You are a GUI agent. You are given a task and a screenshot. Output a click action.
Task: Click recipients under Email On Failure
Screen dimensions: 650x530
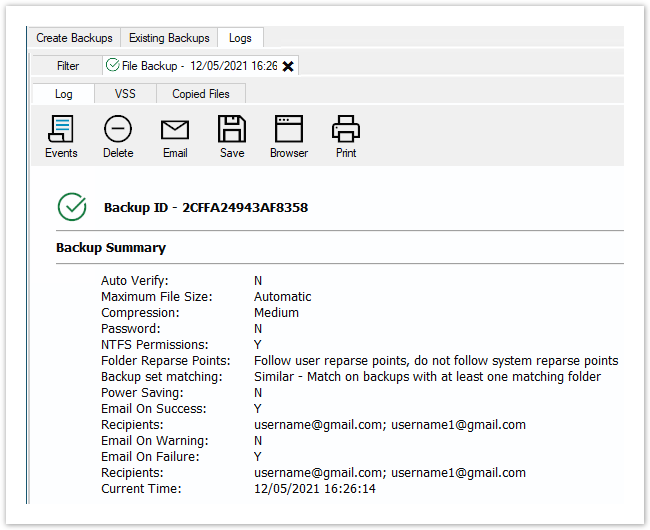[x=390, y=473]
